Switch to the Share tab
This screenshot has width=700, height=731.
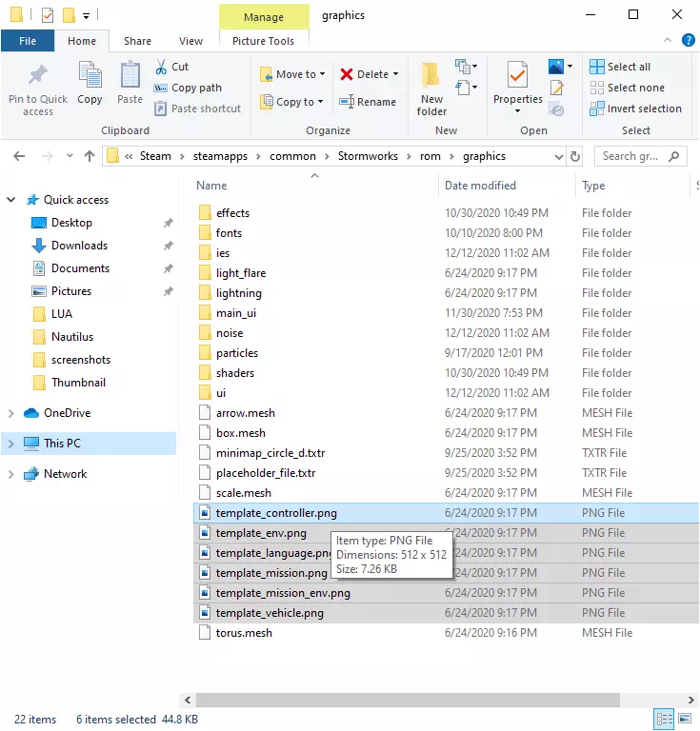(x=137, y=41)
